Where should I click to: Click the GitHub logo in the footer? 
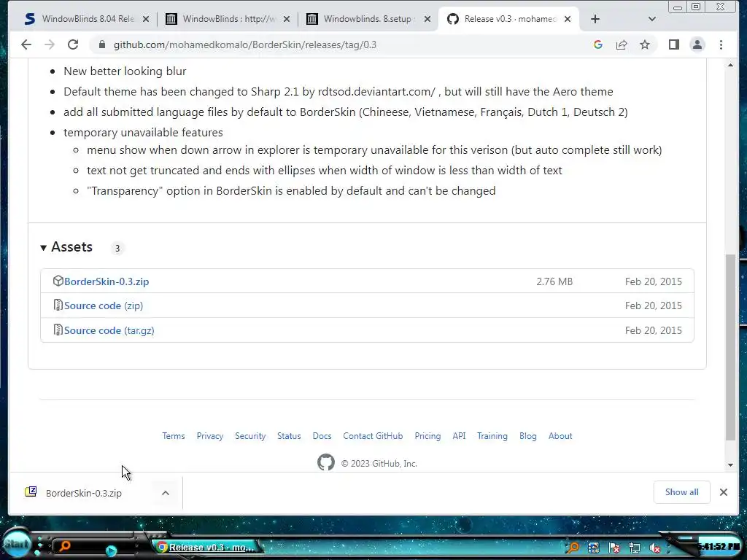coord(326,462)
